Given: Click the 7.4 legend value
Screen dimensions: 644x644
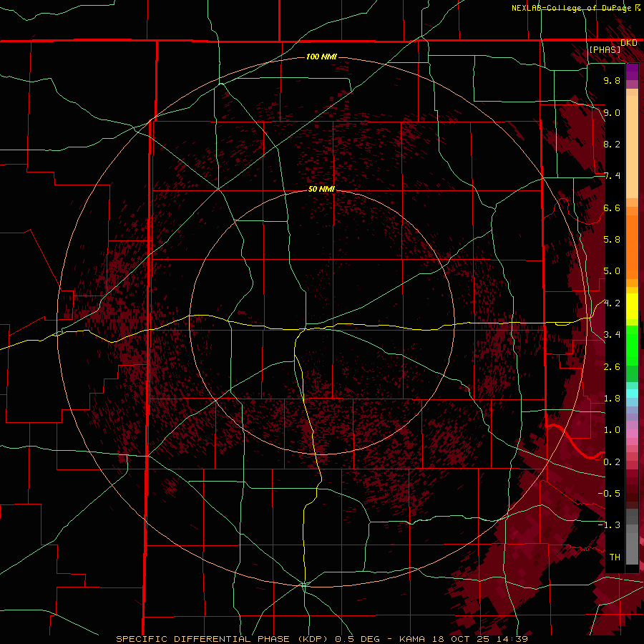Looking at the screenshot, I should [612, 176].
